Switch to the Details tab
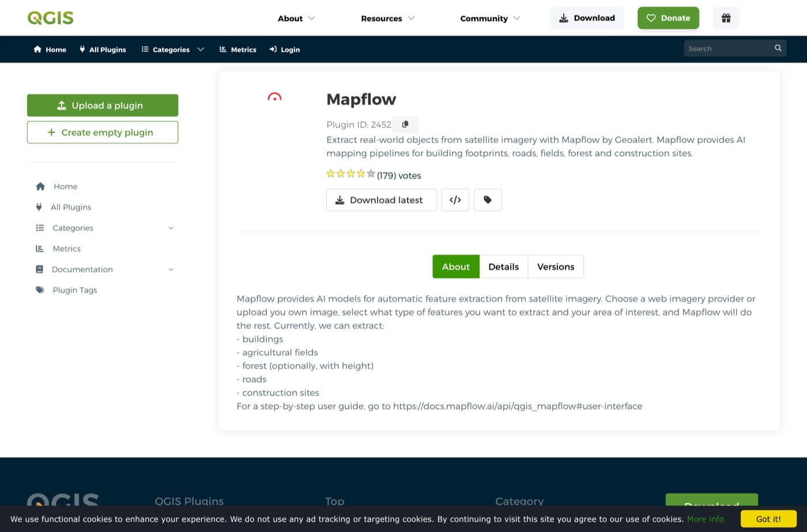 [504, 267]
